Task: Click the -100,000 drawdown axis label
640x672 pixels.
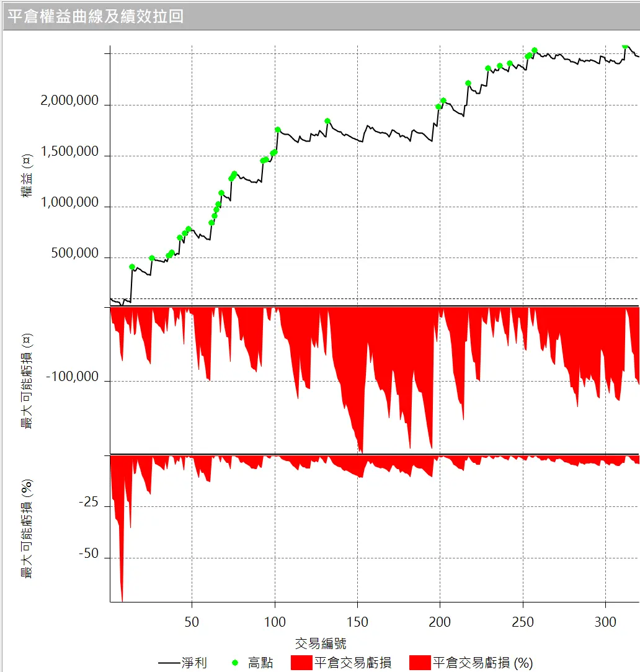Action: tap(72, 377)
